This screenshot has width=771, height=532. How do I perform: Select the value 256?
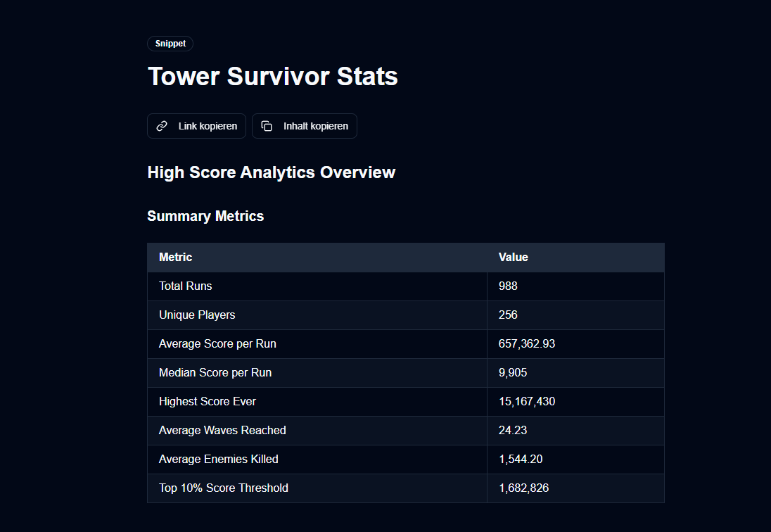[508, 315]
